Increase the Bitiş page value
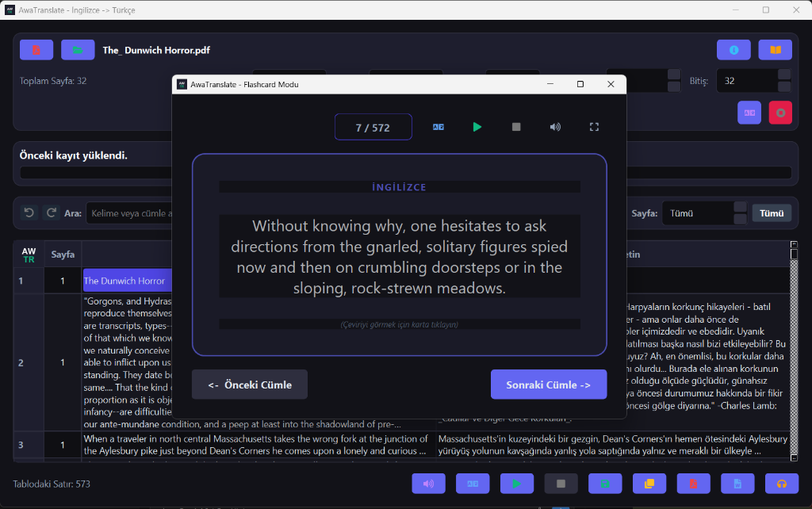The width and height of the screenshot is (812, 509). pos(784,75)
